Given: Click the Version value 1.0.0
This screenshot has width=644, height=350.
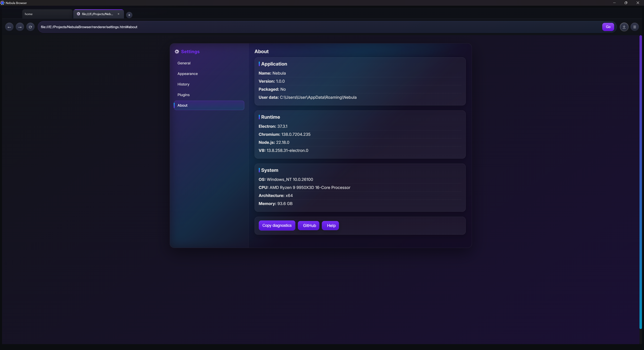Looking at the screenshot, I should [x=280, y=81].
